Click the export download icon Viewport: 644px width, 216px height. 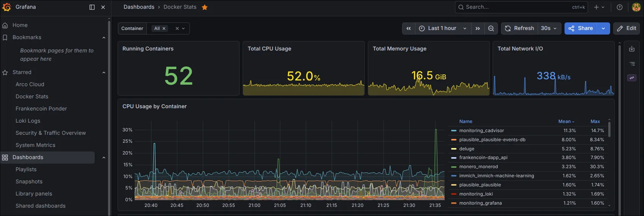(x=632, y=49)
